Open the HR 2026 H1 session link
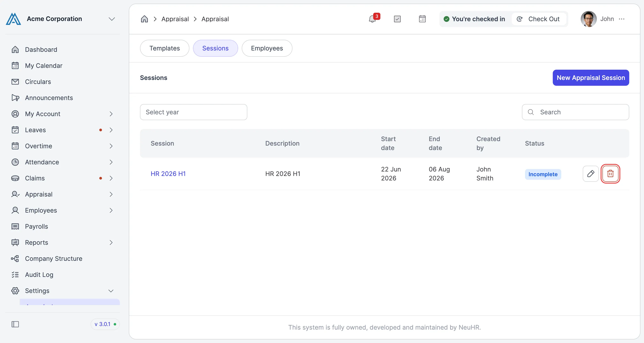 click(x=168, y=174)
